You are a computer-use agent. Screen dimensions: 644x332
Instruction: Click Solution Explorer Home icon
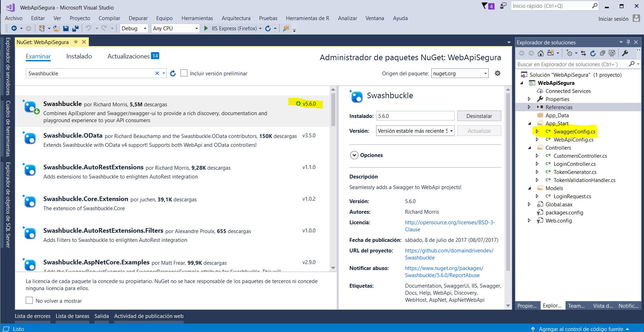coord(541,53)
